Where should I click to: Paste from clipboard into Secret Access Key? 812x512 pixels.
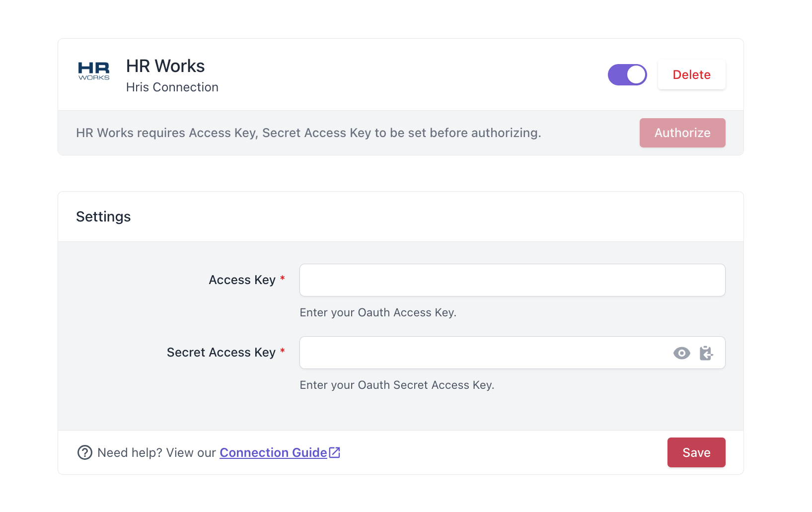point(706,353)
